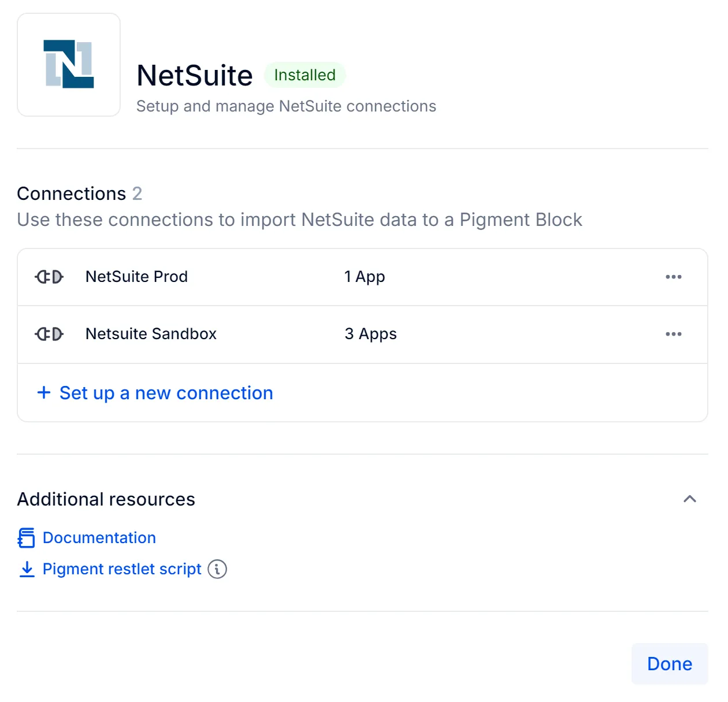
Task: Click the 3 Apps count
Action: pos(370,334)
